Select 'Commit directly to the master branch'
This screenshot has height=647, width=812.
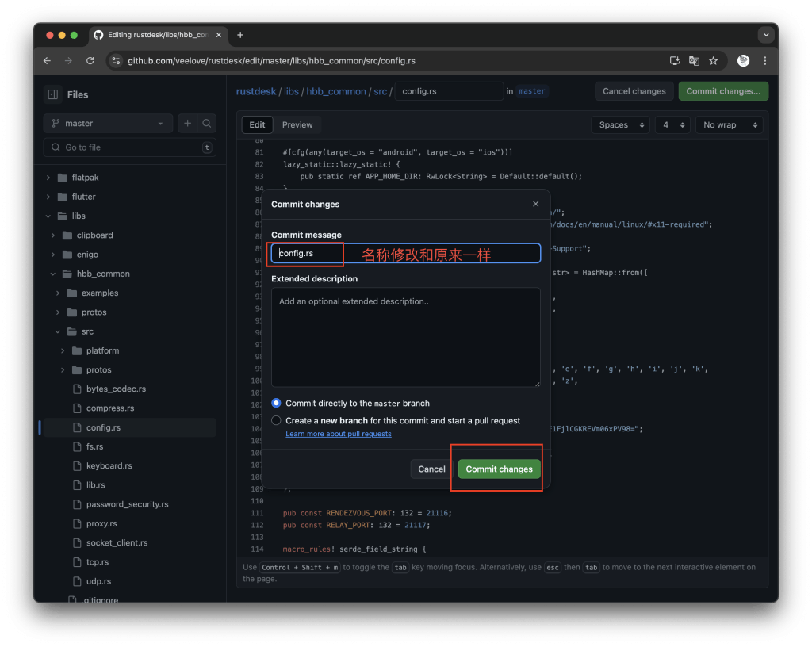pos(276,402)
